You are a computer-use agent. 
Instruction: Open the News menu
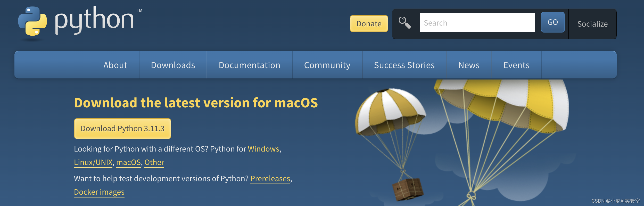[x=469, y=65]
